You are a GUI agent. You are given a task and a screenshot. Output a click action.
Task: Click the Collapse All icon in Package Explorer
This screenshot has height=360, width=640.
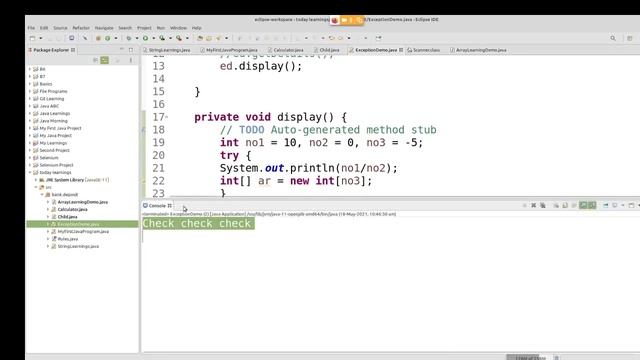coord(95,60)
